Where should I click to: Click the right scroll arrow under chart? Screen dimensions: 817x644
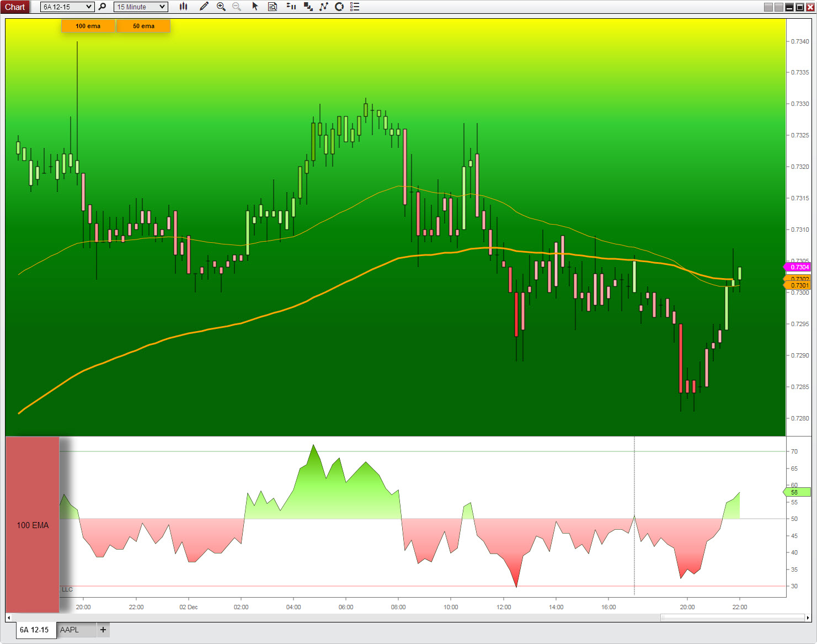808,618
